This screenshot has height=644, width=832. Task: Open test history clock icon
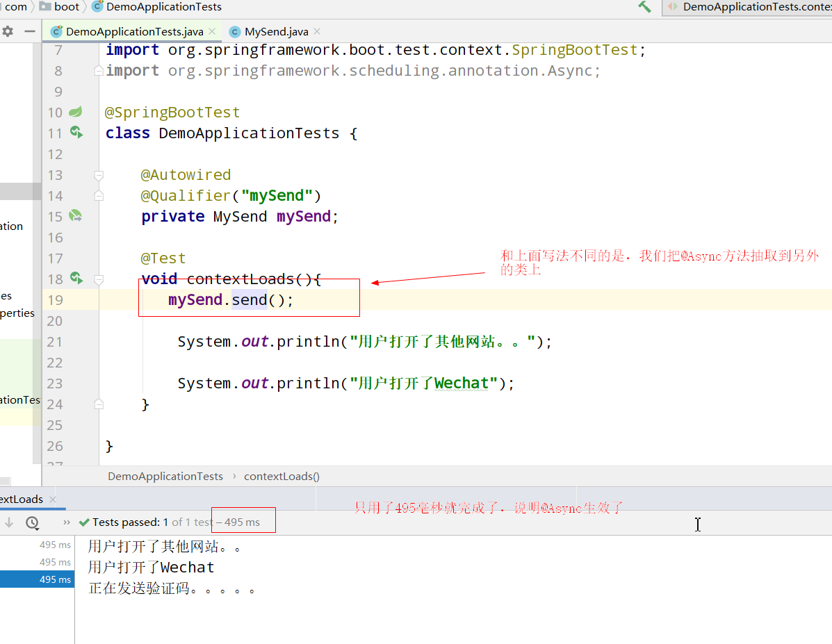click(x=33, y=522)
